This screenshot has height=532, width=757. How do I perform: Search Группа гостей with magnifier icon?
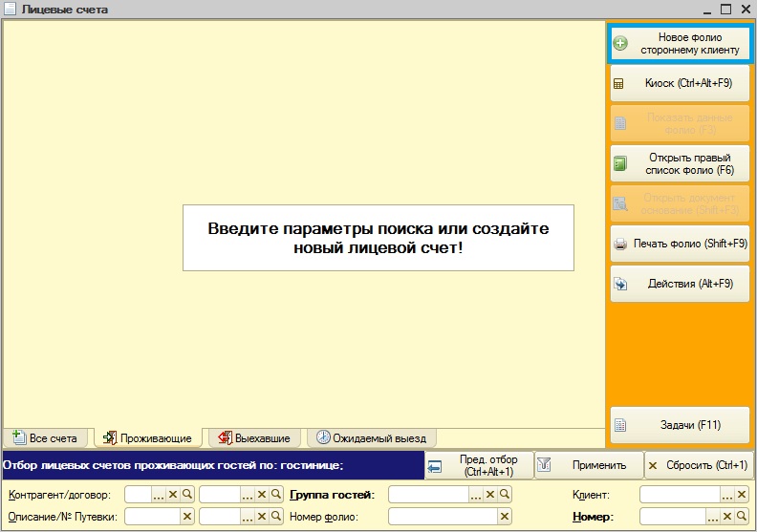tap(504, 495)
